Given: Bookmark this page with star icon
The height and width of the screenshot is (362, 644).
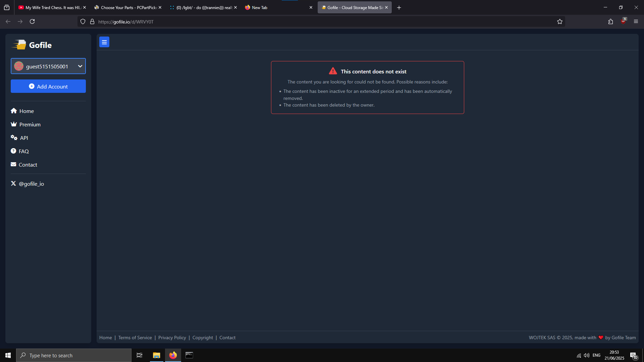Looking at the screenshot, I should click(560, 21).
